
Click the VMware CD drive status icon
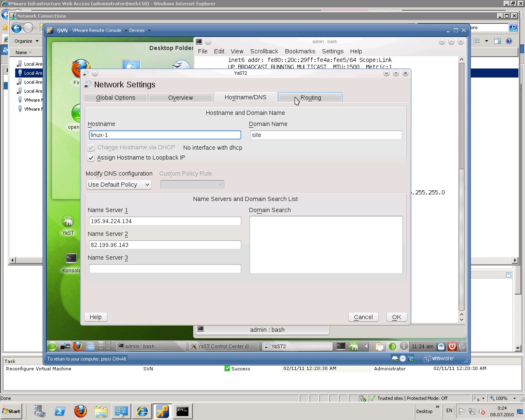403,358
